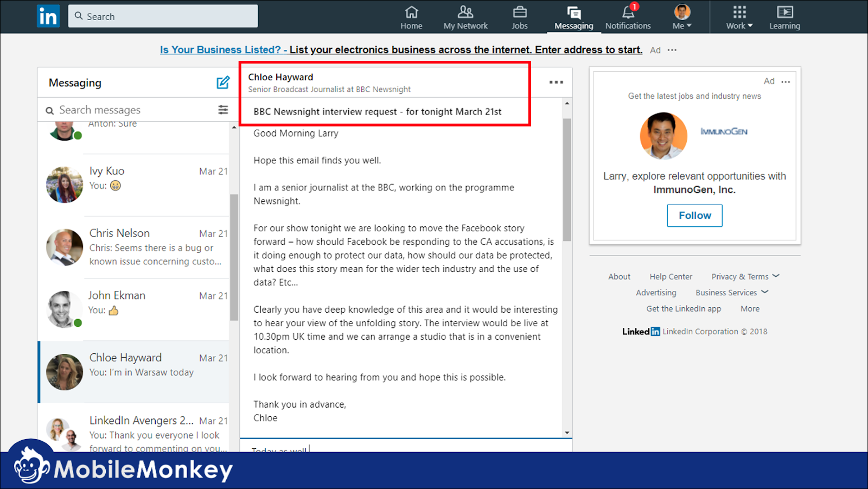Follow ImmunoGen, Inc.
Screen dimensions: 868x489
(x=694, y=215)
